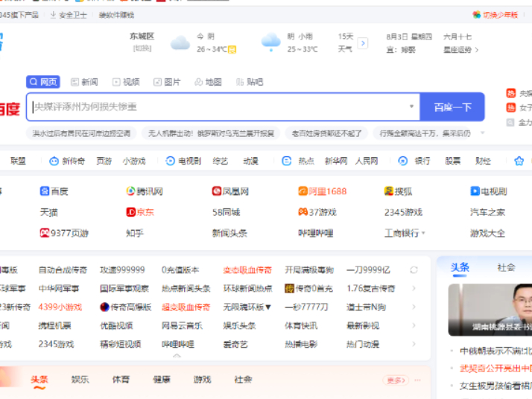This screenshot has width=532, height=399.
Task: Open the 安全卫士 download link
Action: click(69, 15)
